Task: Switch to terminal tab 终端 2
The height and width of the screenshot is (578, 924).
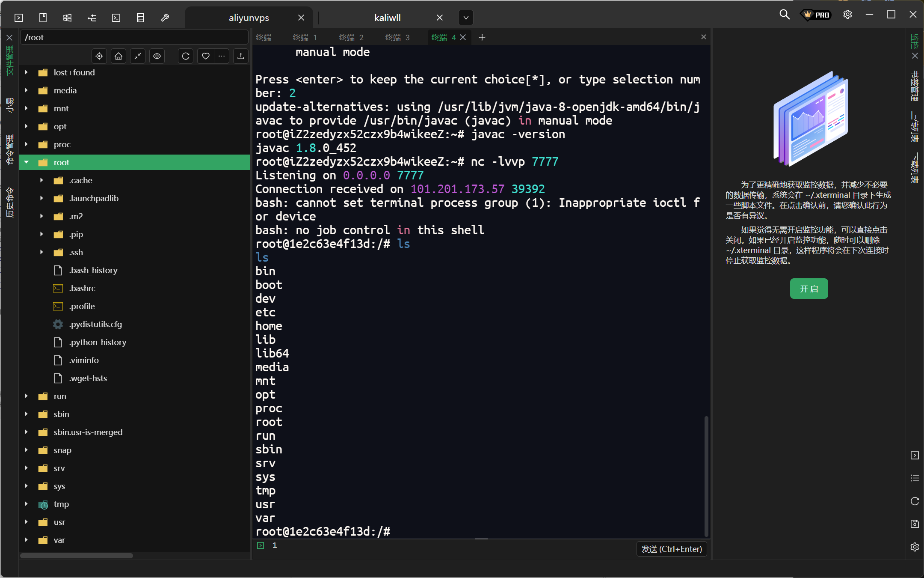Action: pos(351,38)
